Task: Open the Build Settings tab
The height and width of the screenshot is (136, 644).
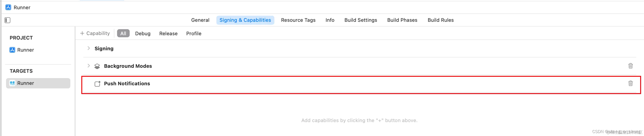Action: (360, 20)
